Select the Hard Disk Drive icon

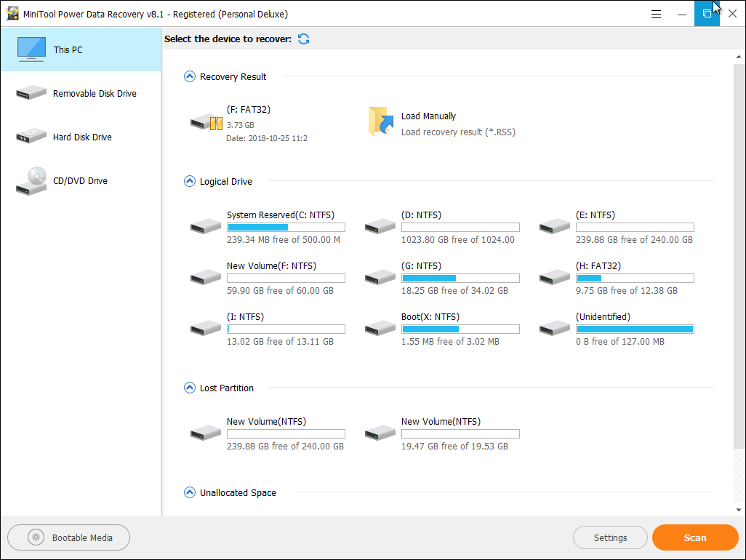(31, 136)
